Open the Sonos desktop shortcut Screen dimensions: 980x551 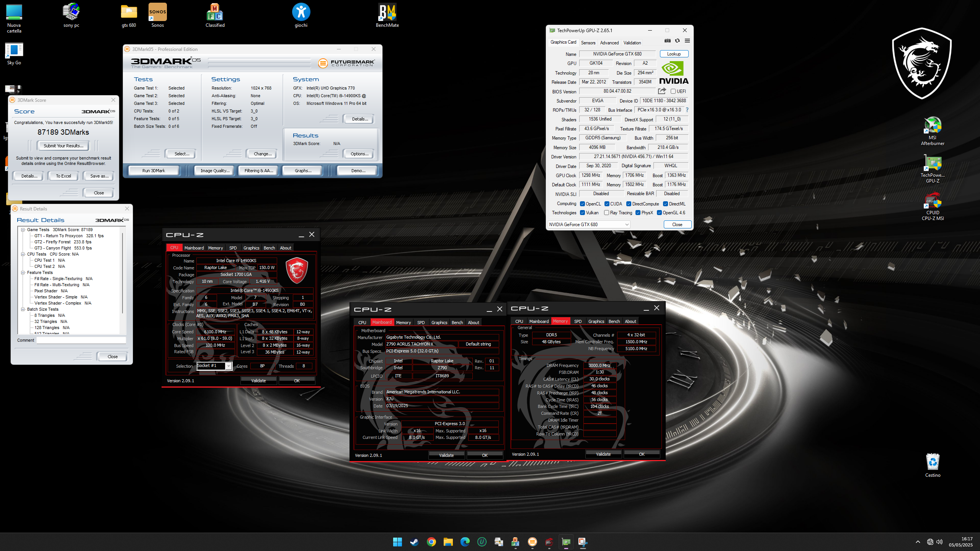click(157, 15)
